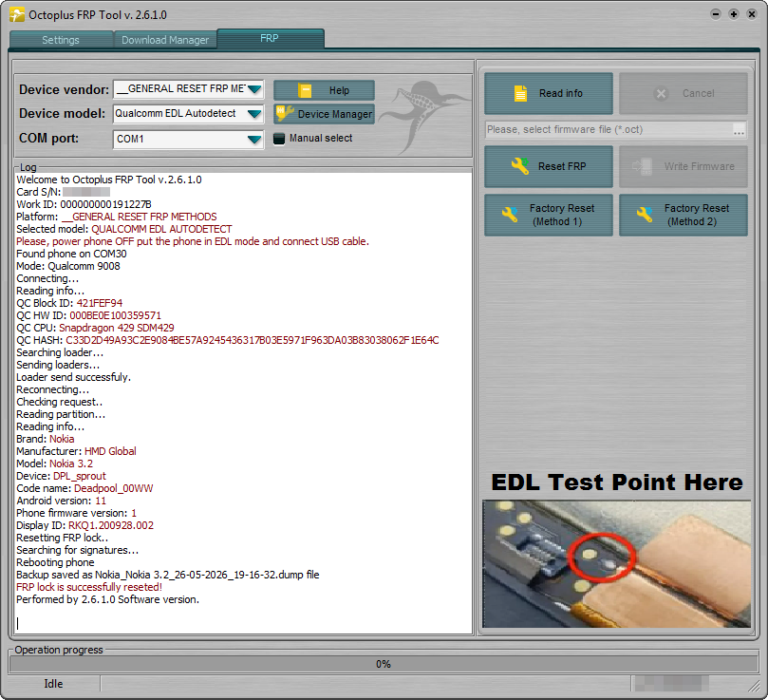This screenshot has height=700, width=768.
Task: Maximize the Octoplus FRP Tool window
Action: pos(734,14)
